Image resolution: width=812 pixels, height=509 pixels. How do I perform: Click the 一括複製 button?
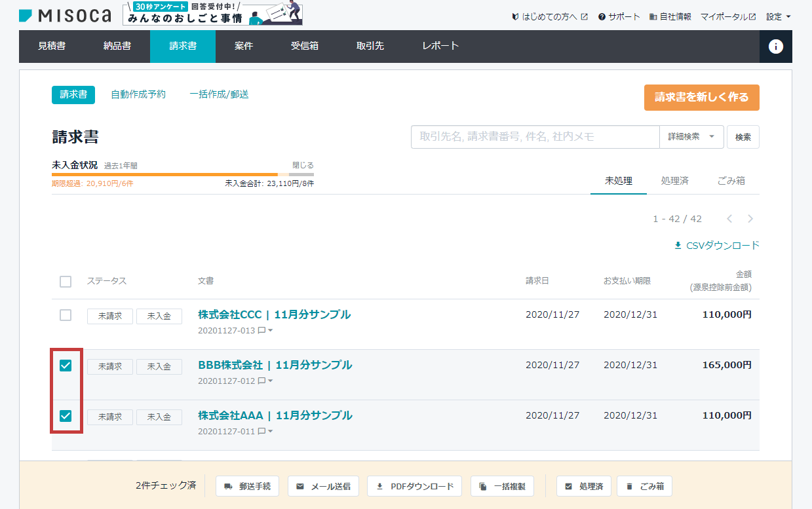[x=502, y=486]
